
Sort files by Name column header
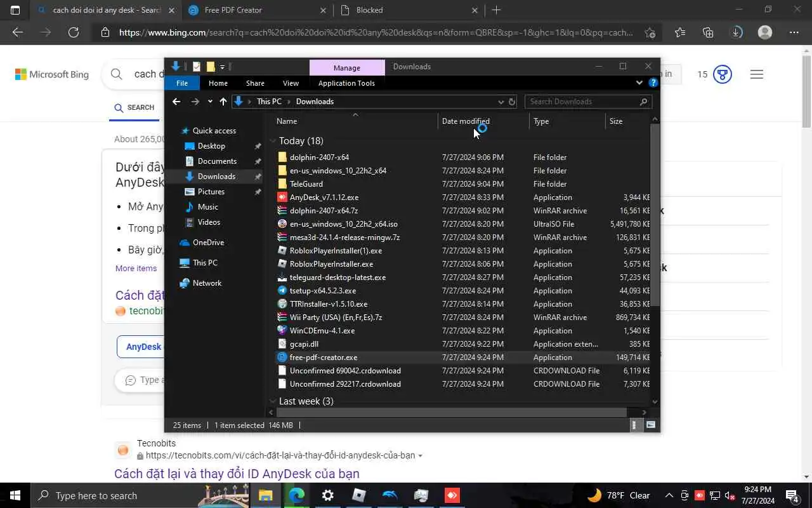pos(355,121)
